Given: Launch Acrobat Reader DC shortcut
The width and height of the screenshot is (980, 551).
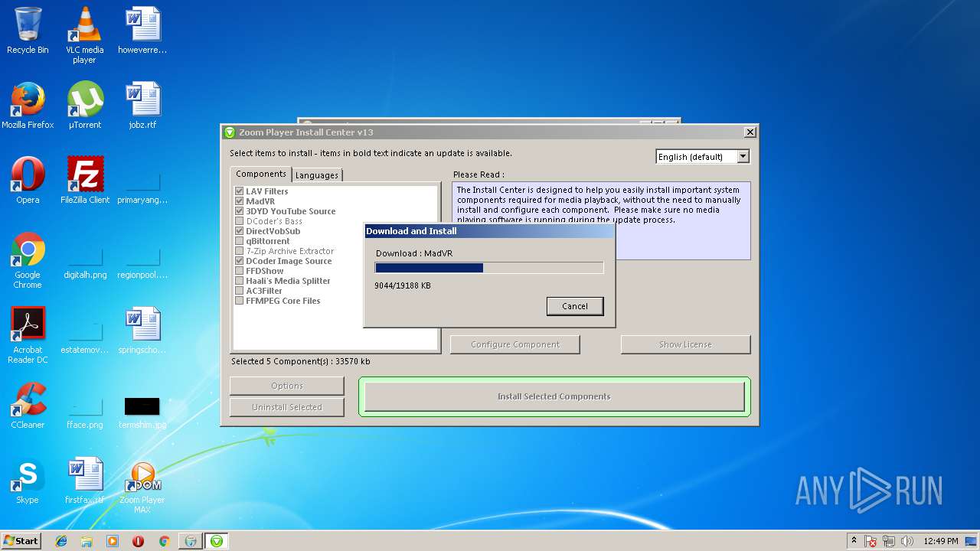Looking at the screenshot, I should coord(28,335).
